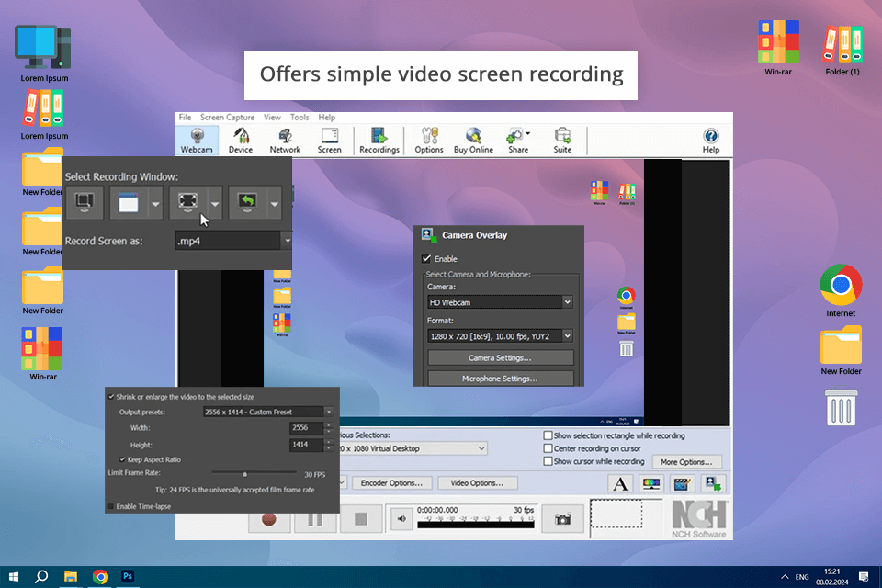Viewport: 882px width, 588px height.
Task: Open the Recordings list from toolbar
Action: coord(379,141)
